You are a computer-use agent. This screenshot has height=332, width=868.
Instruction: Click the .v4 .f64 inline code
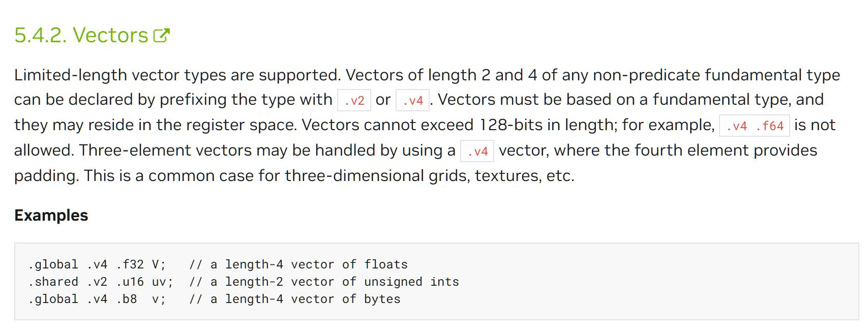point(755,126)
